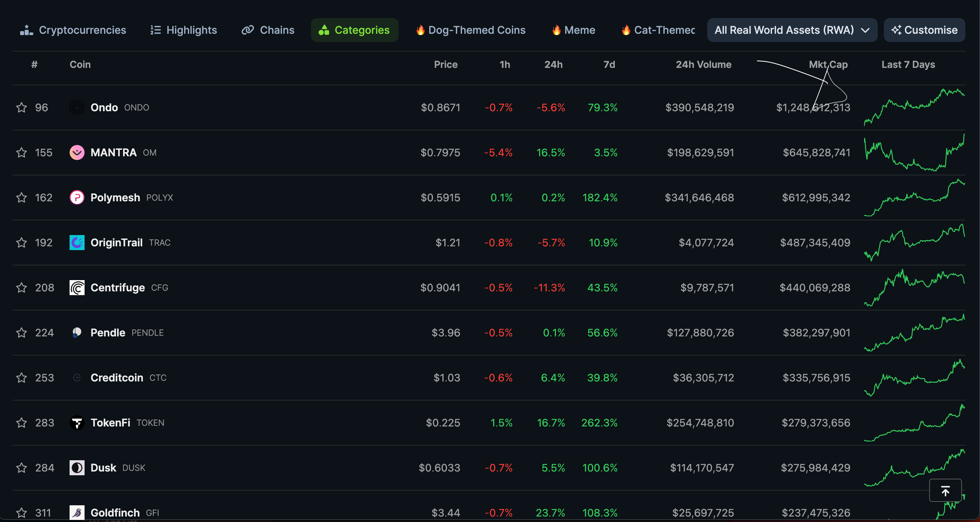The image size is (980, 522).
Task: Click the TokenFi coin logo icon
Action: tap(77, 423)
